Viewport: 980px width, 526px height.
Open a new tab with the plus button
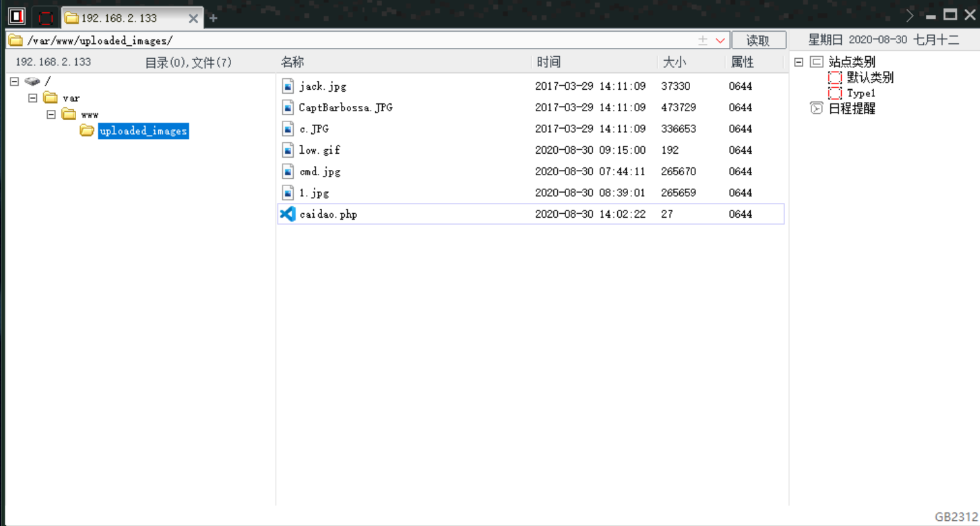click(x=213, y=18)
